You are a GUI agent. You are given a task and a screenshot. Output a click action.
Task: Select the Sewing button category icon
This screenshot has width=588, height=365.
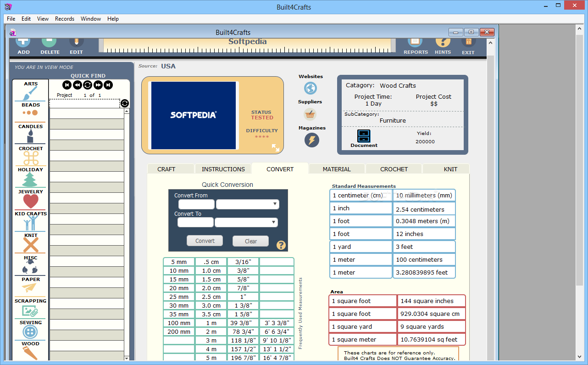click(30, 332)
